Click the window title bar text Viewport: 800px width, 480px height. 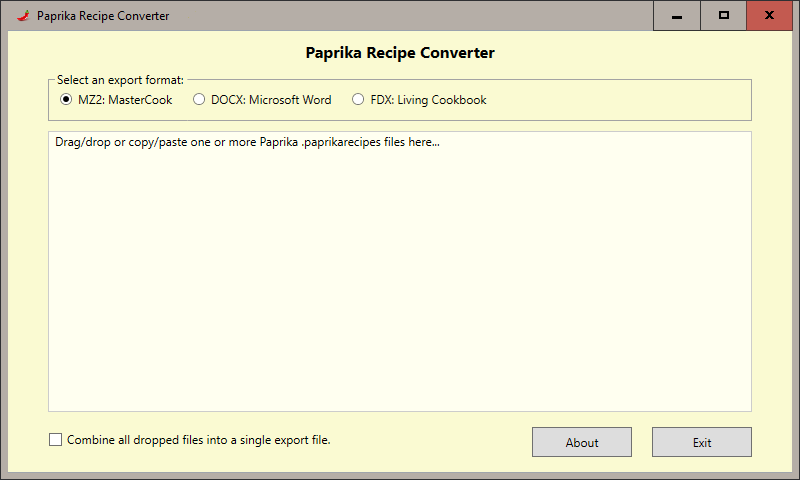pos(103,16)
